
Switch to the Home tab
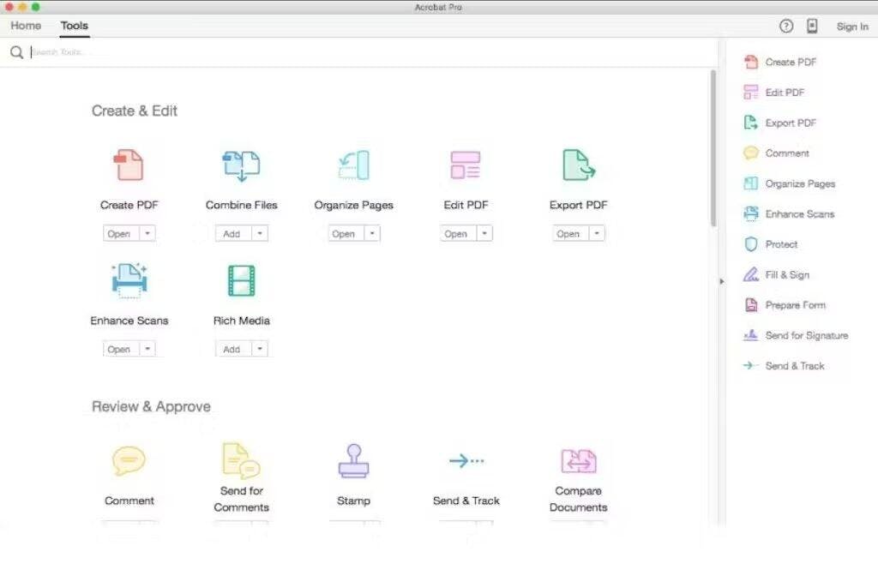click(x=26, y=26)
